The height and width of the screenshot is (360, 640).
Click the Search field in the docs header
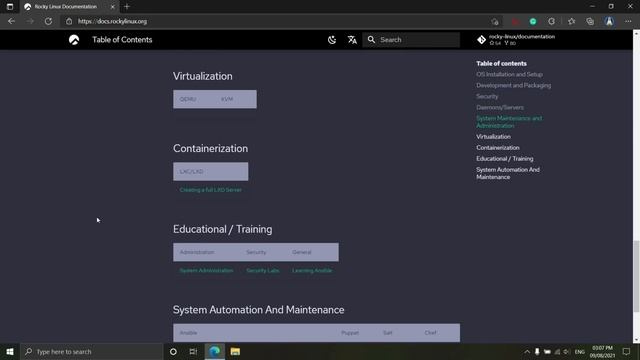pyautogui.click(x=411, y=40)
